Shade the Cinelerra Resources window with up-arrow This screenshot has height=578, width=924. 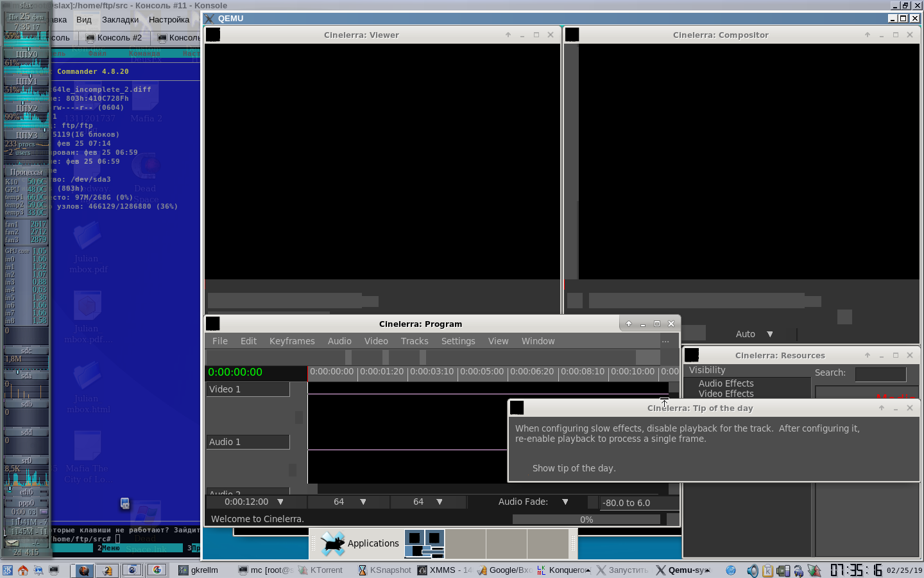(x=868, y=355)
